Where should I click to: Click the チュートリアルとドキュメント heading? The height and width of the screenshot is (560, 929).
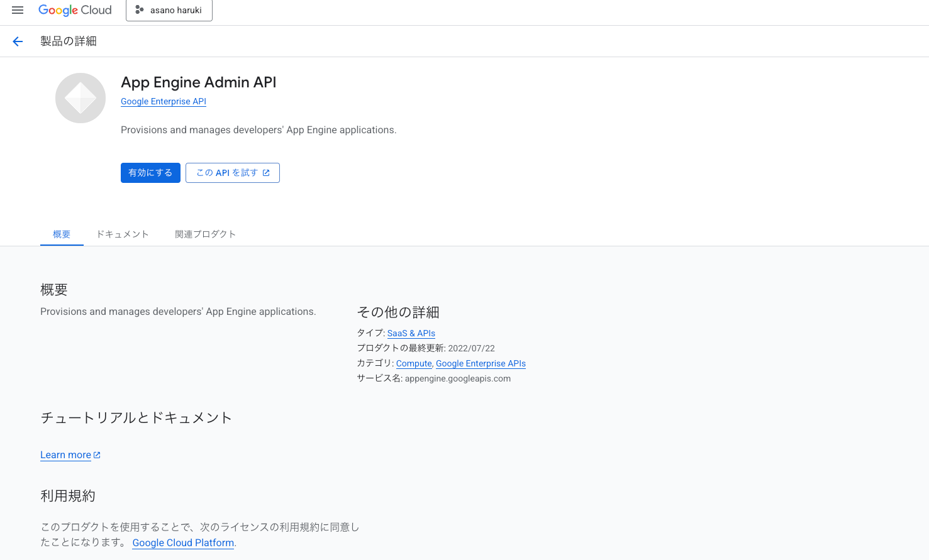(136, 418)
